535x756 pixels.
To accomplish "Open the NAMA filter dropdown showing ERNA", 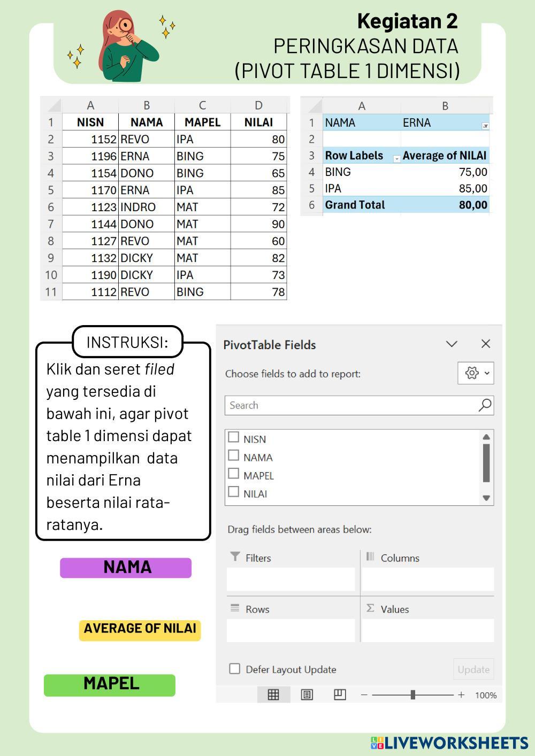I will pyautogui.click(x=485, y=126).
